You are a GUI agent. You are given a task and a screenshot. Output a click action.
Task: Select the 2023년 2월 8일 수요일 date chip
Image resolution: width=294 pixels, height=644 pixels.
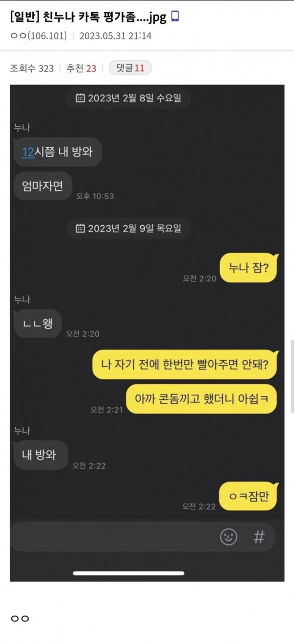(128, 98)
